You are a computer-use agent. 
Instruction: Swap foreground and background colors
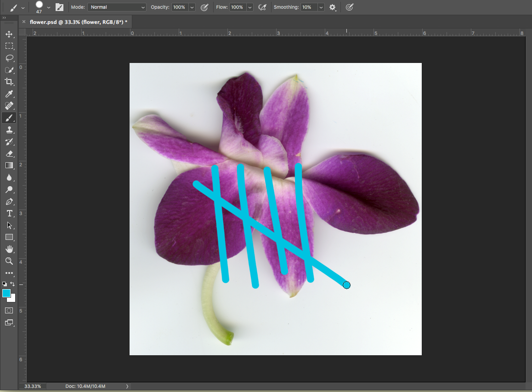pyautogui.click(x=13, y=284)
